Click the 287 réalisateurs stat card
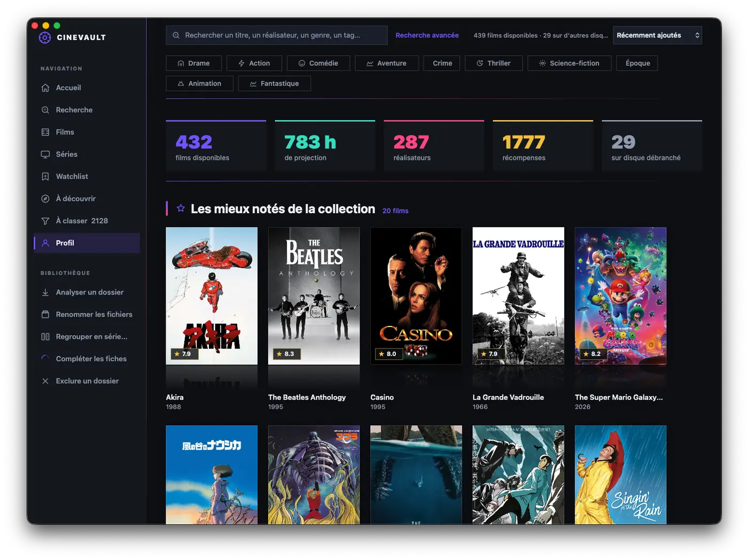The height and width of the screenshot is (560, 748). [x=434, y=146]
